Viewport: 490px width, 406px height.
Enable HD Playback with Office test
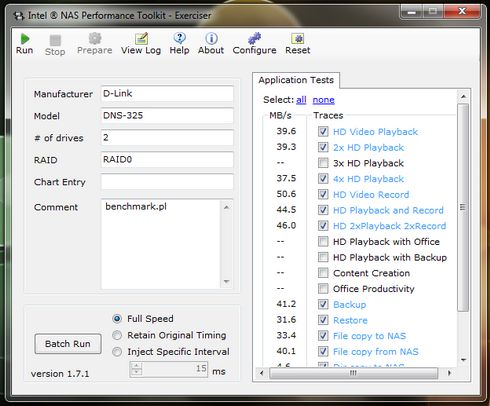[323, 241]
